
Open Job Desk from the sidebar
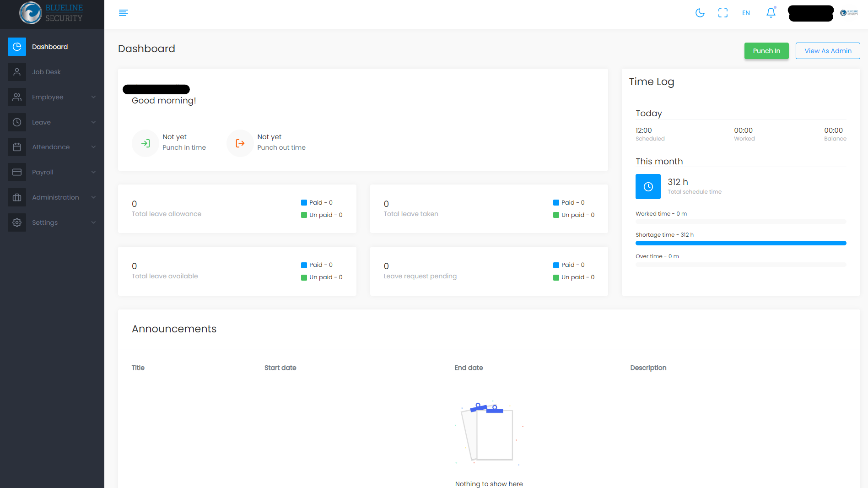[46, 72]
